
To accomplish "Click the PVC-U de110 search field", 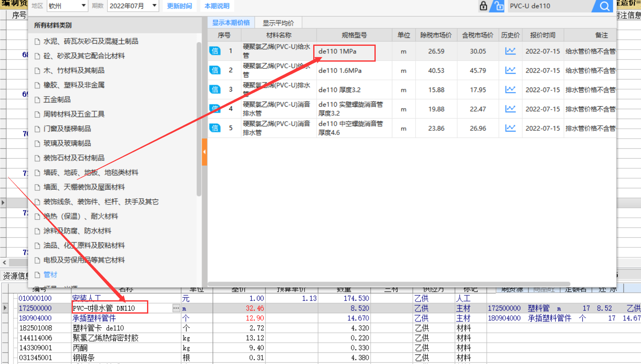I will (550, 6).
